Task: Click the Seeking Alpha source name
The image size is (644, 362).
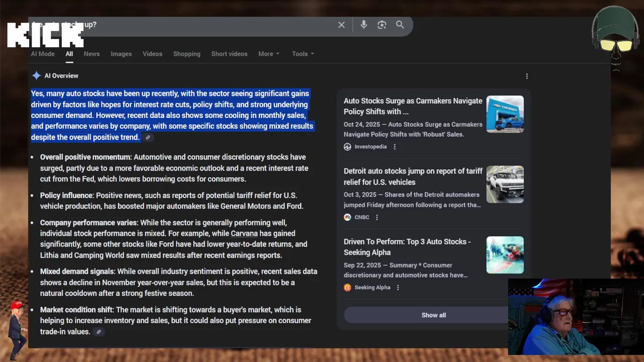Action: pos(372,288)
